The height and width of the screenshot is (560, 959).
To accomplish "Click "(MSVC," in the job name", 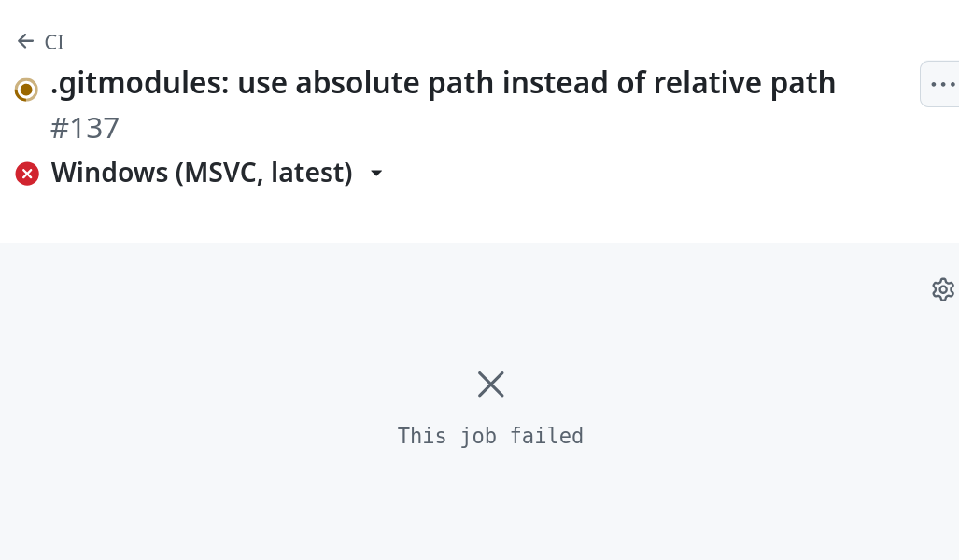I will (218, 173).
